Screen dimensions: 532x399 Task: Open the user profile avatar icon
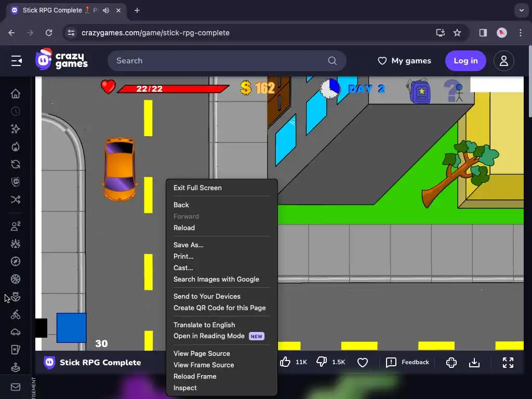504,61
